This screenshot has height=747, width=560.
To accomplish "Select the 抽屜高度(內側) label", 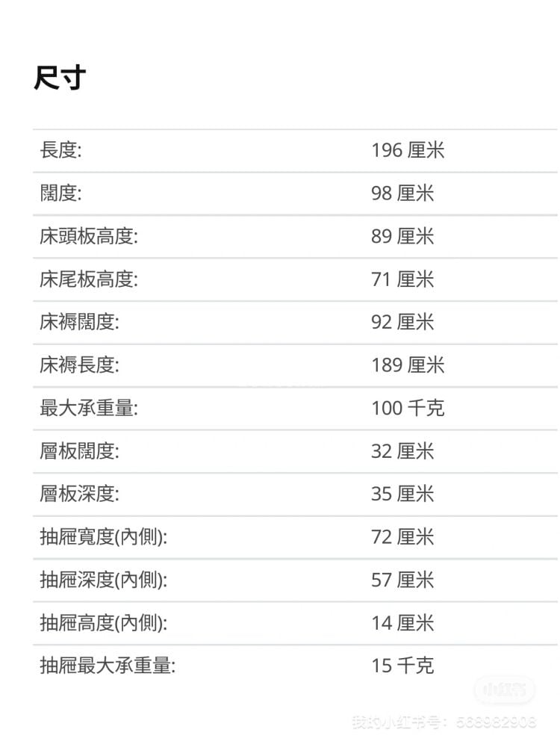I will click(x=104, y=623).
